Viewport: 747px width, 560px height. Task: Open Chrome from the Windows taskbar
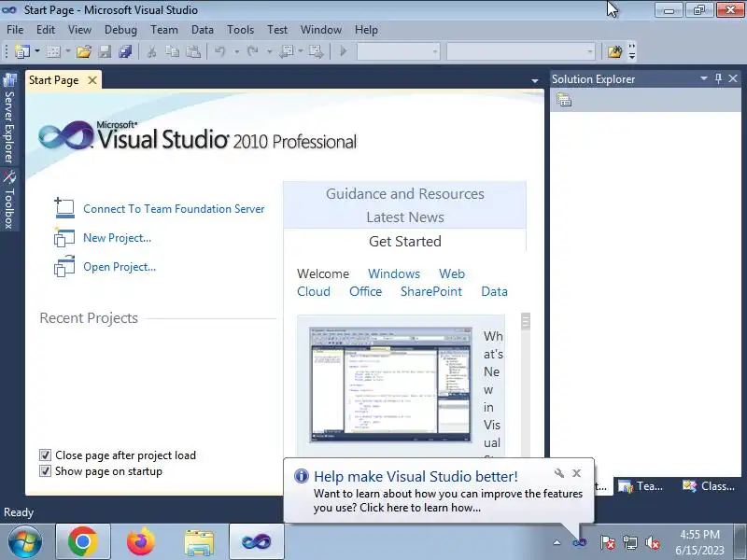pos(83,542)
